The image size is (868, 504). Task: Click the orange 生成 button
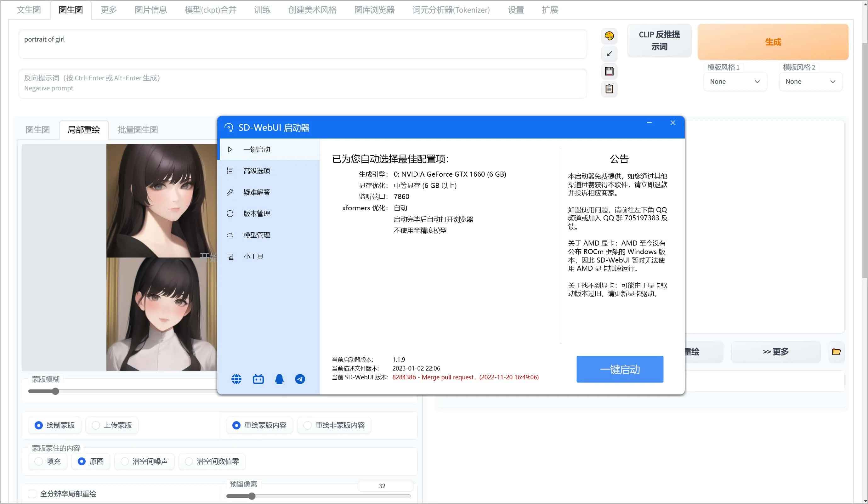[772, 42]
